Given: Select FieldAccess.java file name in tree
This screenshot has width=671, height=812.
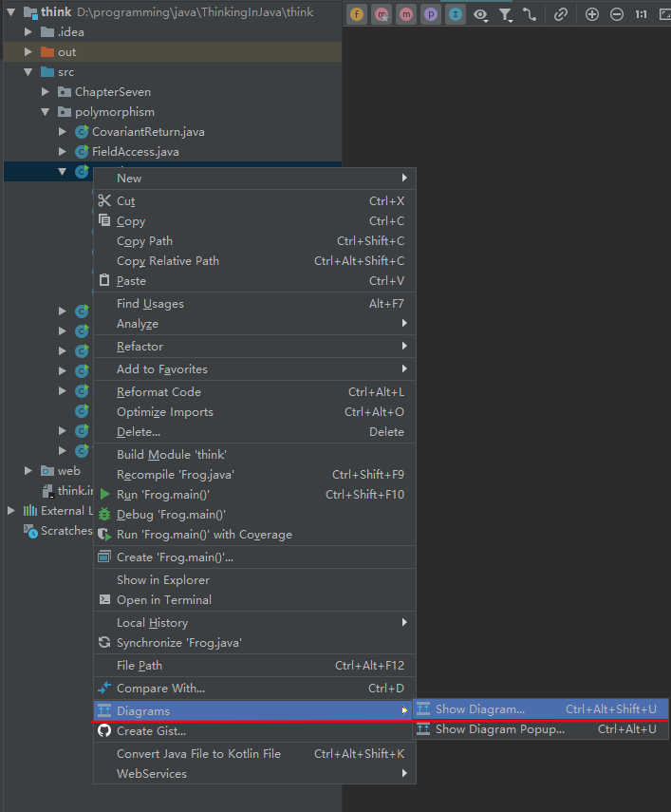Looking at the screenshot, I should tap(136, 152).
